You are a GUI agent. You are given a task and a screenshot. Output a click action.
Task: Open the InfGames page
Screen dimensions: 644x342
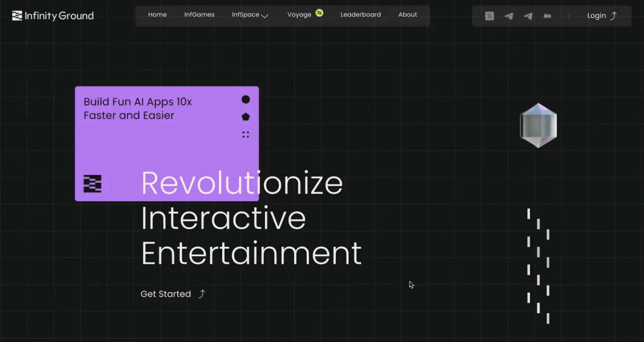tap(199, 15)
